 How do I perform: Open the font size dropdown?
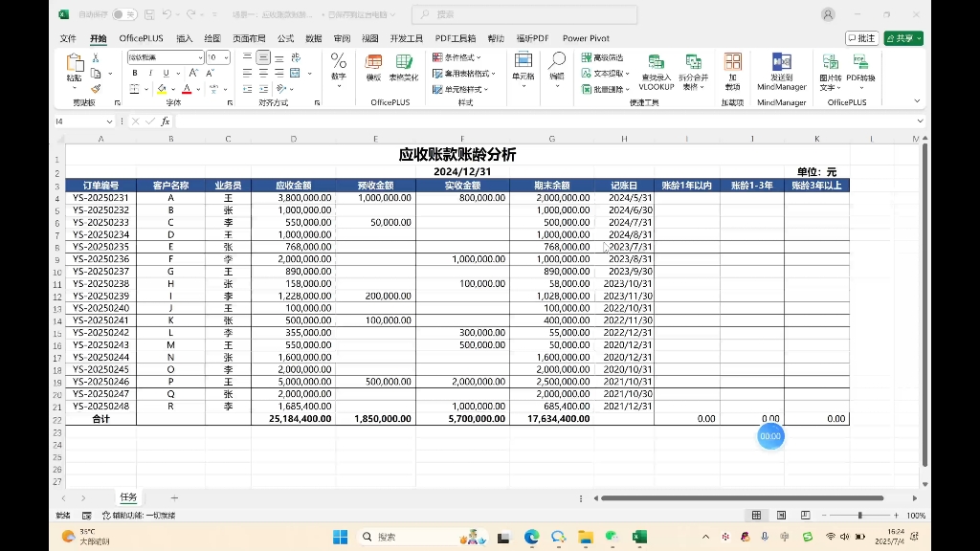tap(226, 57)
